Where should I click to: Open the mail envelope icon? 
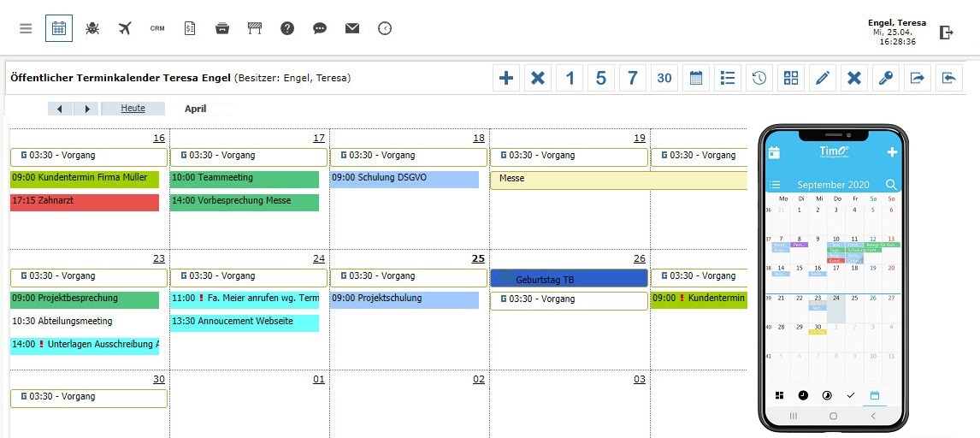[352, 28]
